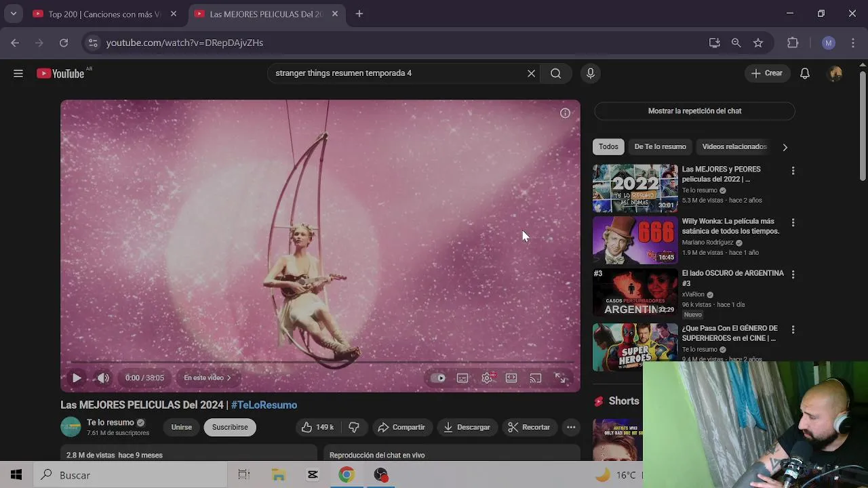The height and width of the screenshot is (488, 868).
Task: Open the player settings gear
Action: click(x=487, y=378)
